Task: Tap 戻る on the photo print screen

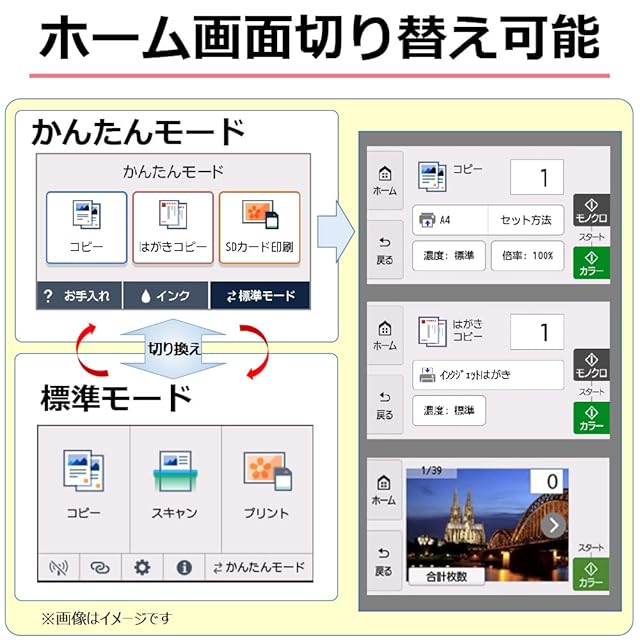Action: point(384,561)
